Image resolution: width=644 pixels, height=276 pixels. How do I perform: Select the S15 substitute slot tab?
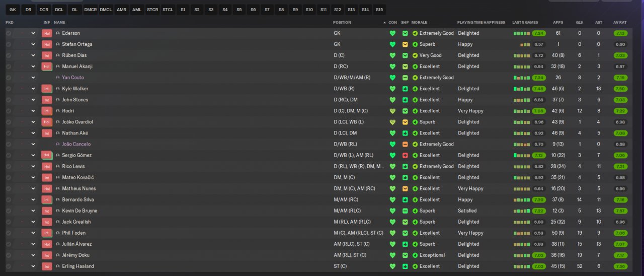tap(379, 10)
